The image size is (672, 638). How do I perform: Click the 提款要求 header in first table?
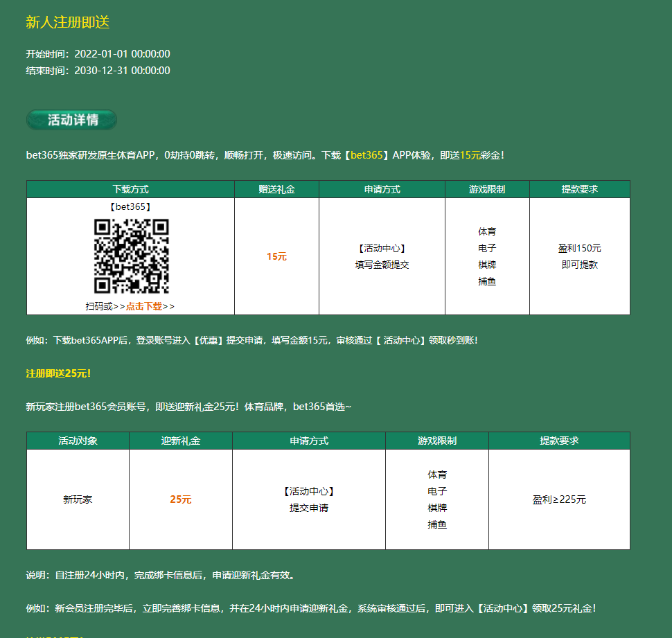click(580, 189)
